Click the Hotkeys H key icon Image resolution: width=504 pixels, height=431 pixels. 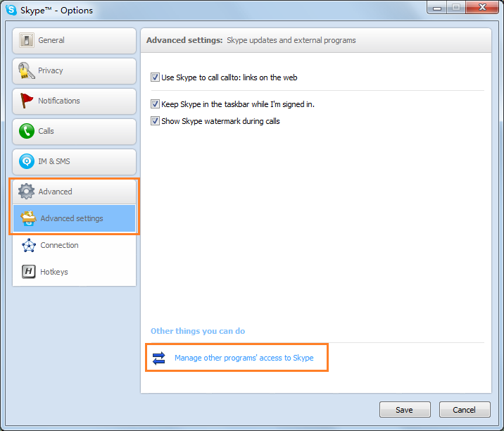(x=29, y=271)
